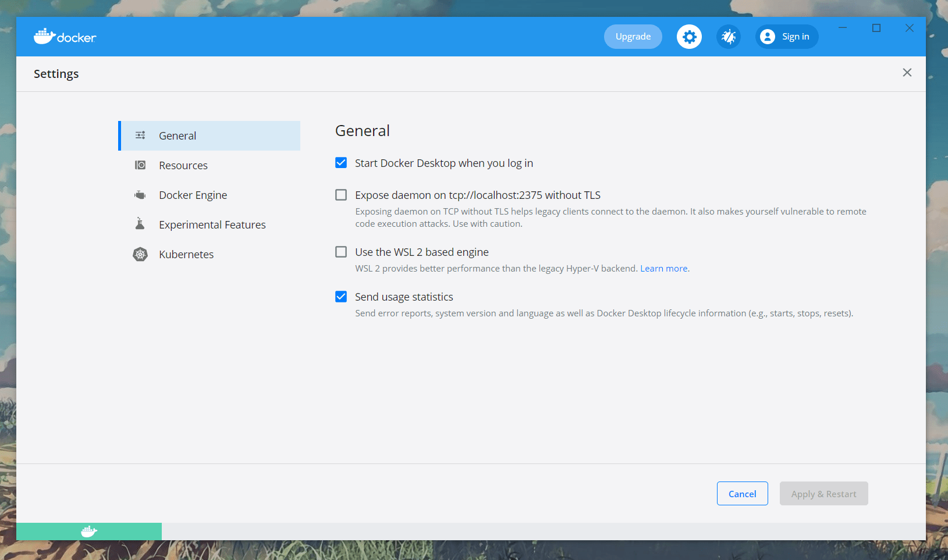Click the 'WSL 2 provides better performance' text
Viewport: 948px width, 560px height.
pyautogui.click(x=496, y=269)
